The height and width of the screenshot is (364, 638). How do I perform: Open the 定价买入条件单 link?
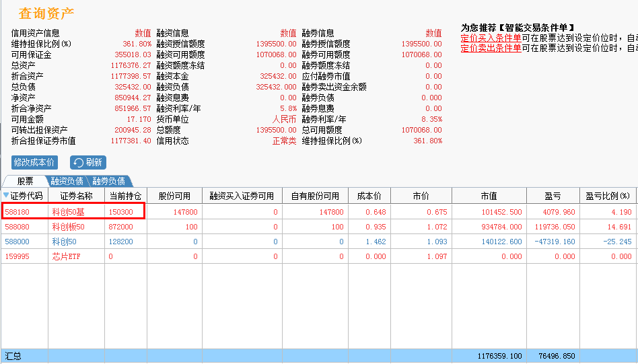pos(491,38)
